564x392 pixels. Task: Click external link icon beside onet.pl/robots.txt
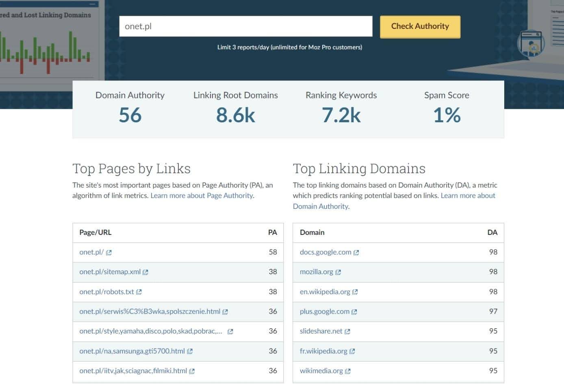pos(139,292)
